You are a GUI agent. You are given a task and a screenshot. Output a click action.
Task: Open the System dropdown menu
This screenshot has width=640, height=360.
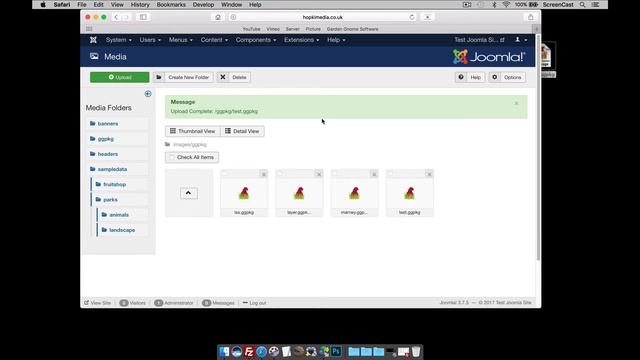click(118, 40)
